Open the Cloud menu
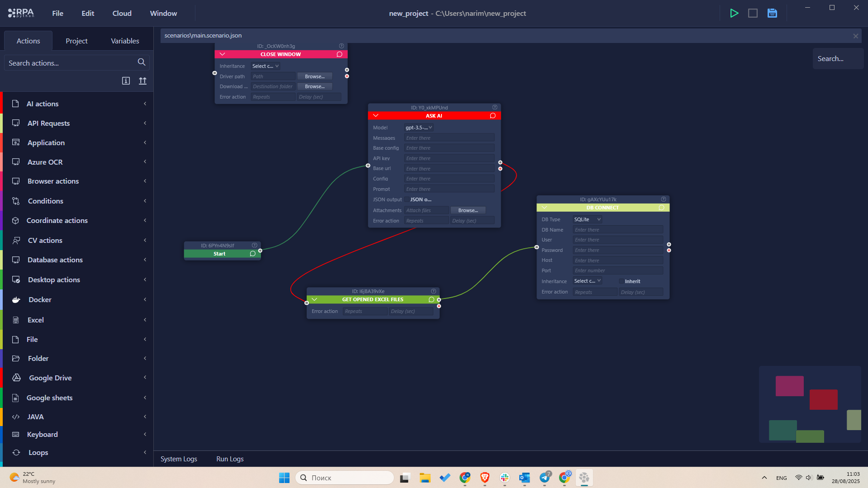The height and width of the screenshot is (488, 868). click(x=122, y=13)
